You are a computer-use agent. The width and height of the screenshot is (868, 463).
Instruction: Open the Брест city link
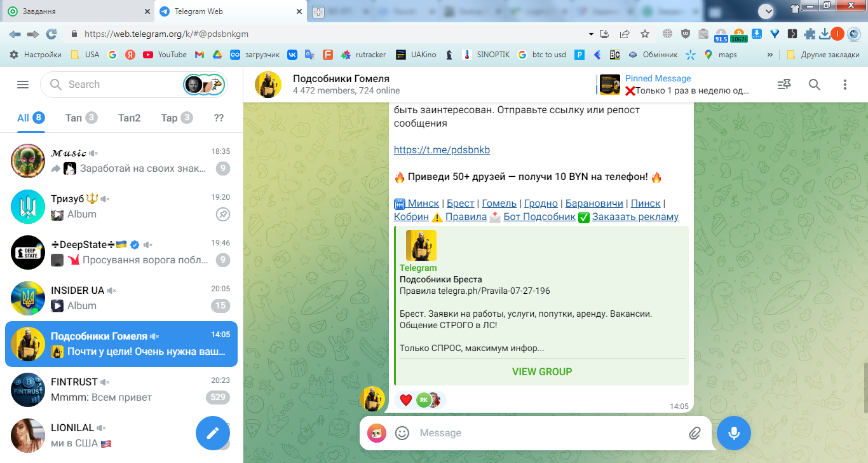click(x=461, y=204)
